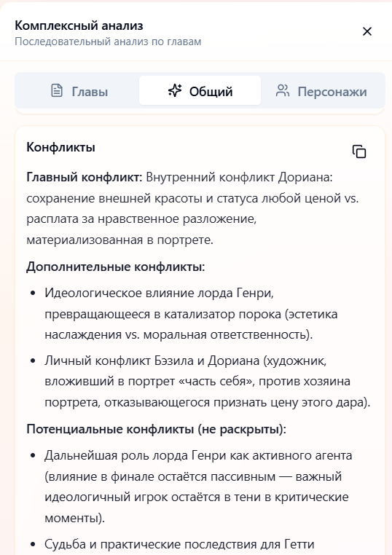Click the bold Главный конфликт label
This screenshot has height=555, width=392.
coord(85,177)
